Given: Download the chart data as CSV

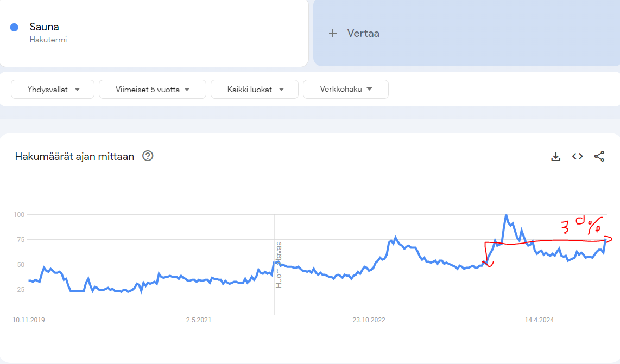Looking at the screenshot, I should point(555,157).
